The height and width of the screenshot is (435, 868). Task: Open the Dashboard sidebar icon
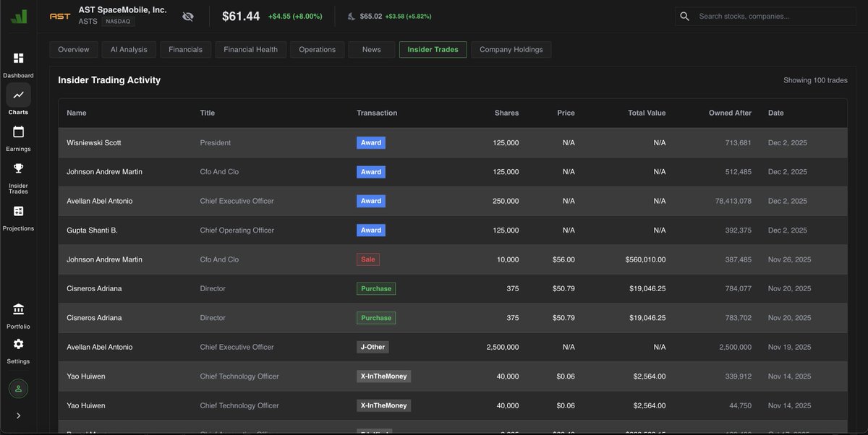coord(18,59)
